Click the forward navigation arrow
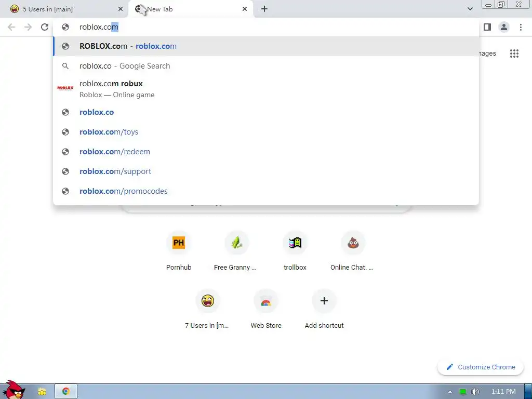532x399 pixels. click(28, 27)
